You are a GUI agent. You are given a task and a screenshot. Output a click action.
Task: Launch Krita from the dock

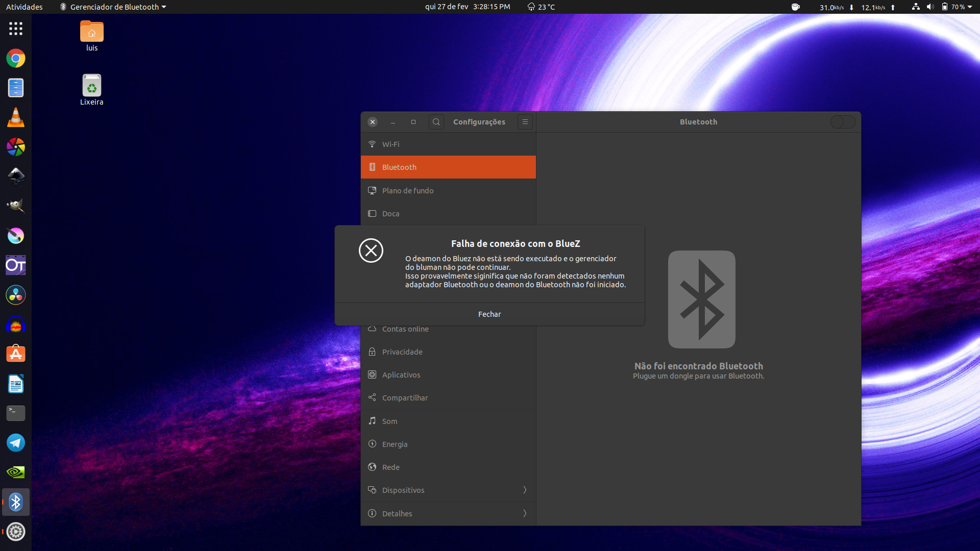click(x=16, y=236)
